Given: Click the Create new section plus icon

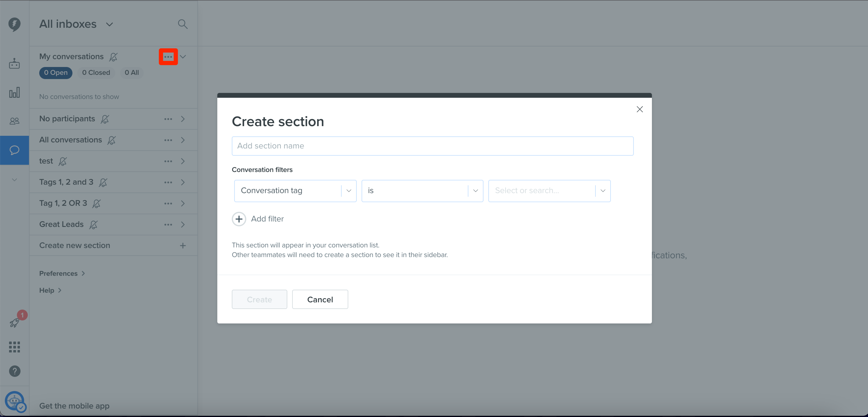Looking at the screenshot, I should [x=183, y=246].
